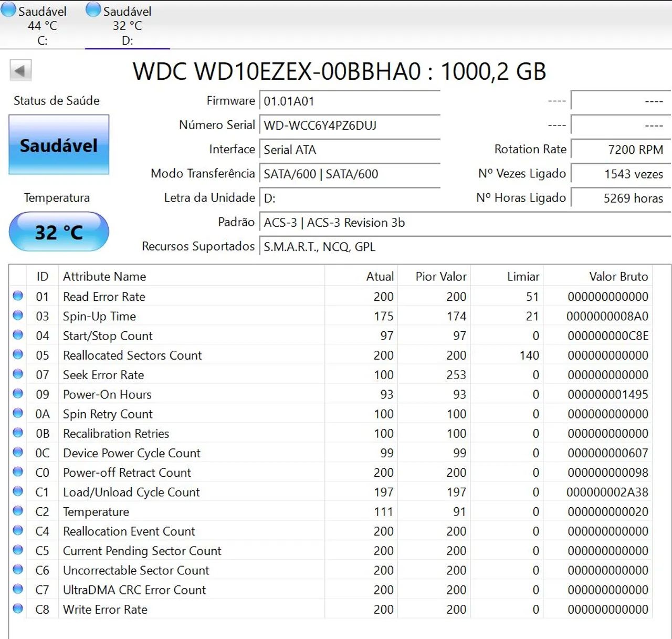Click the Interface field Serial ATA
Viewport: 672px width, 639px height.
click(x=350, y=150)
